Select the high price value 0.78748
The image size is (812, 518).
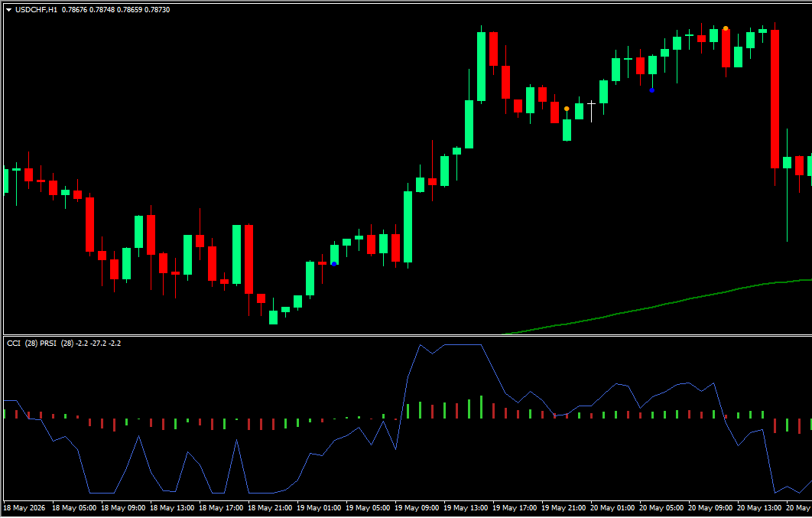pyautogui.click(x=102, y=10)
